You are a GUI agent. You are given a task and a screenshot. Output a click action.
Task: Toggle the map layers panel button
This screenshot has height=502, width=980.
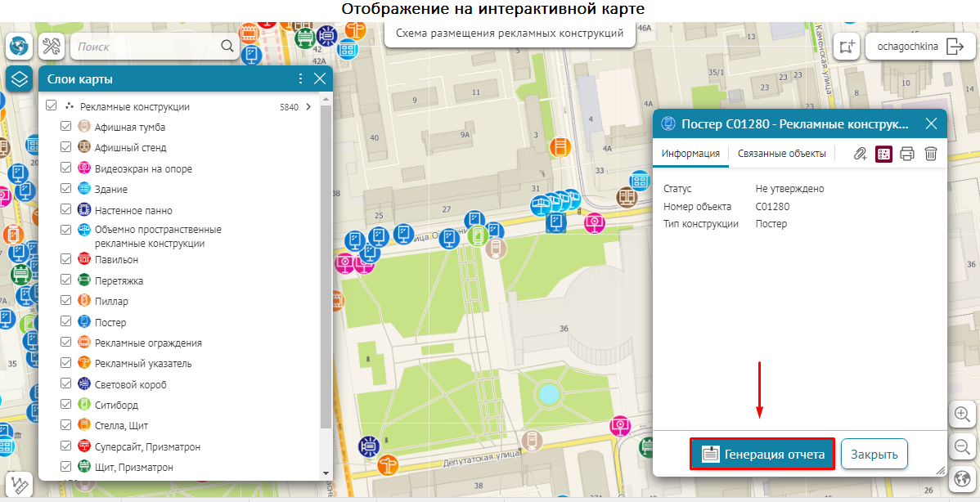click(20, 79)
